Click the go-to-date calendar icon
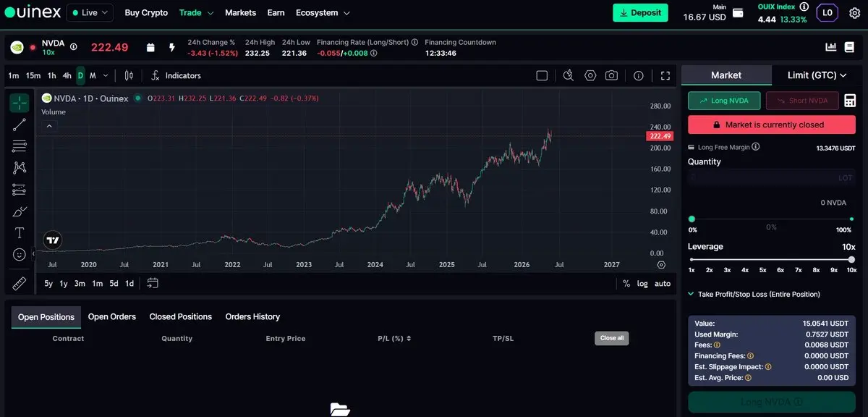Viewport: 868px width, 417px height. pos(153,283)
